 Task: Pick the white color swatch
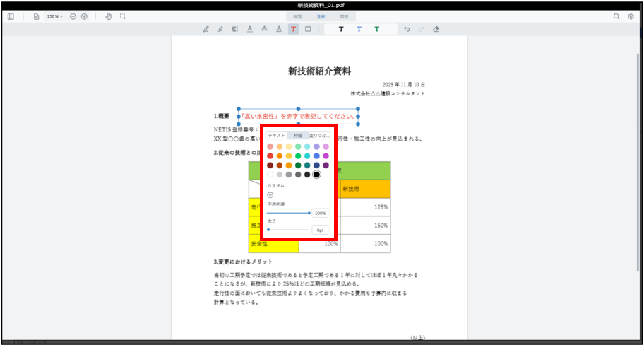pos(270,175)
